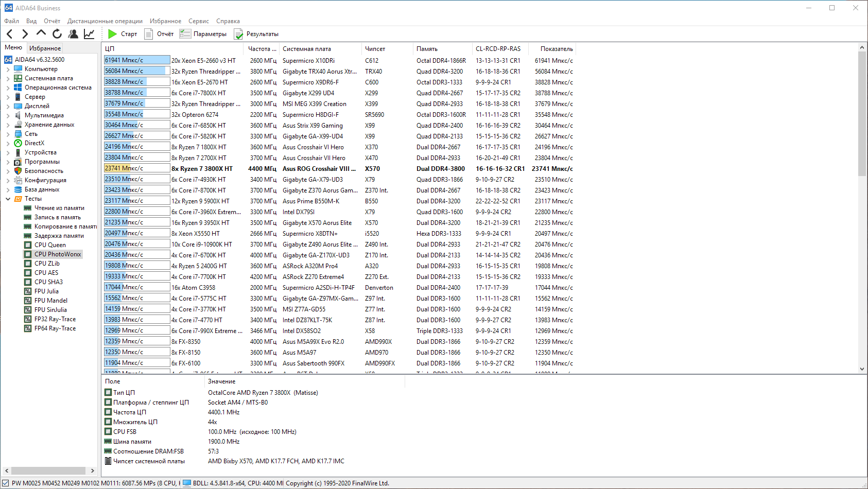This screenshot has width=868, height=489.
Task: Open the Параметры toolbar button
Action: point(203,34)
